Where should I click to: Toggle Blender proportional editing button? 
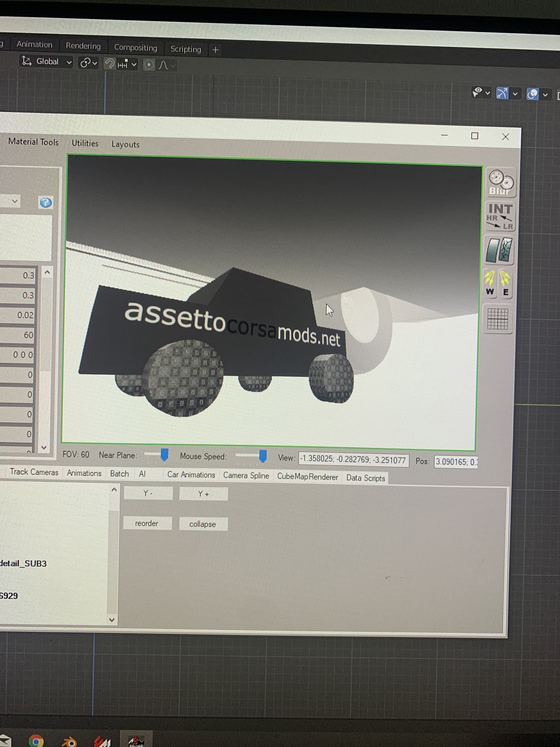tap(149, 64)
